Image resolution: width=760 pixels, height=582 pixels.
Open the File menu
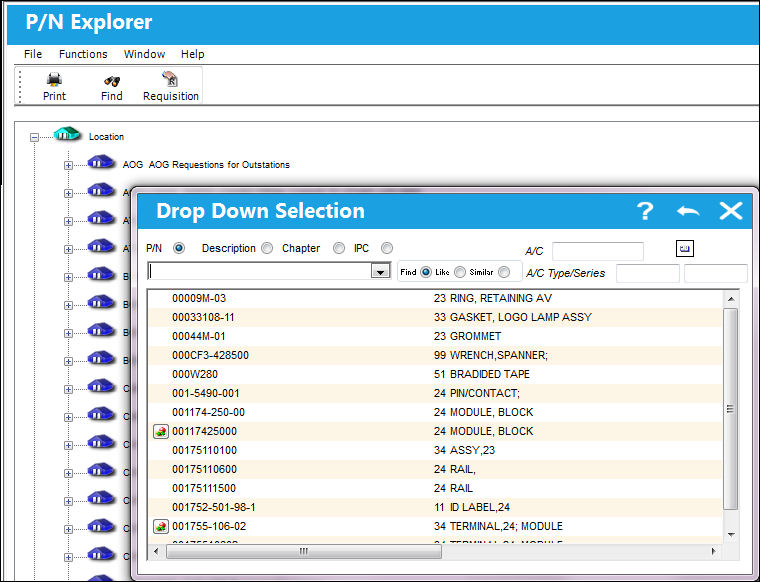tap(33, 54)
